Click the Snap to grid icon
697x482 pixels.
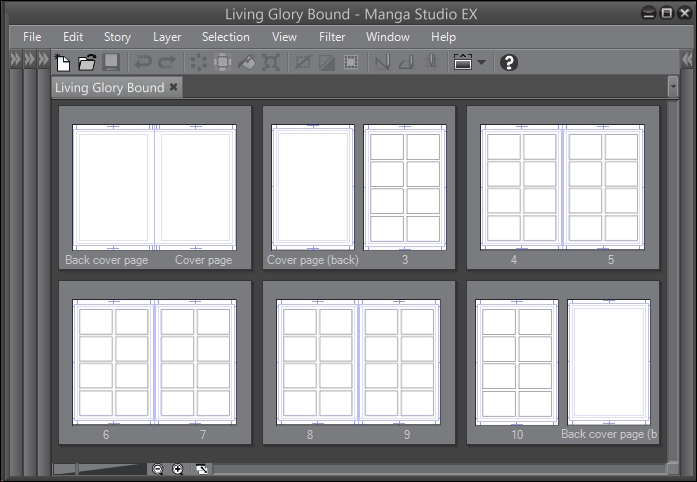[x=431, y=62]
